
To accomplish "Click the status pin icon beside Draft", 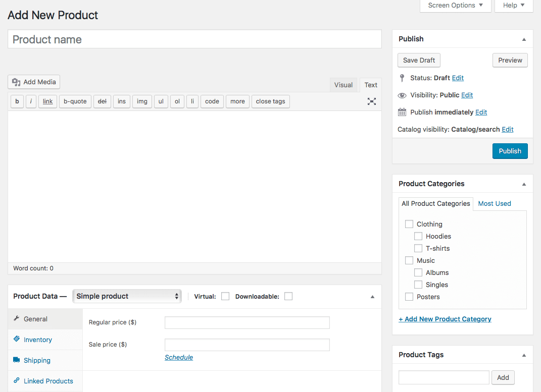I will point(402,78).
